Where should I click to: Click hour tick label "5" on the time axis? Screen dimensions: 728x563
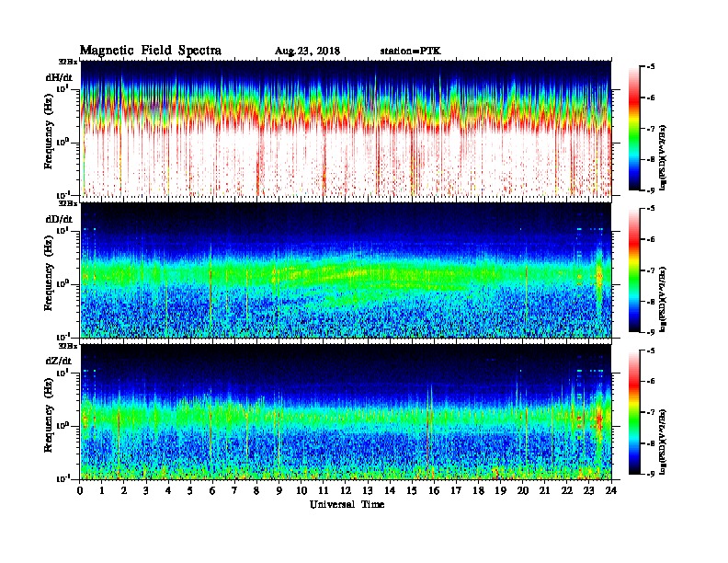click(x=190, y=490)
